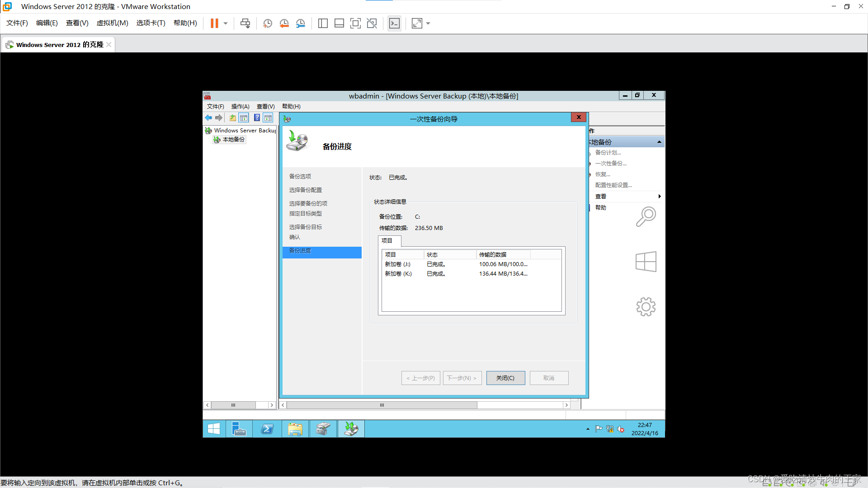Click the revert to snapshot icon
This screenshot has height=488, width=868.
point(284,23)
